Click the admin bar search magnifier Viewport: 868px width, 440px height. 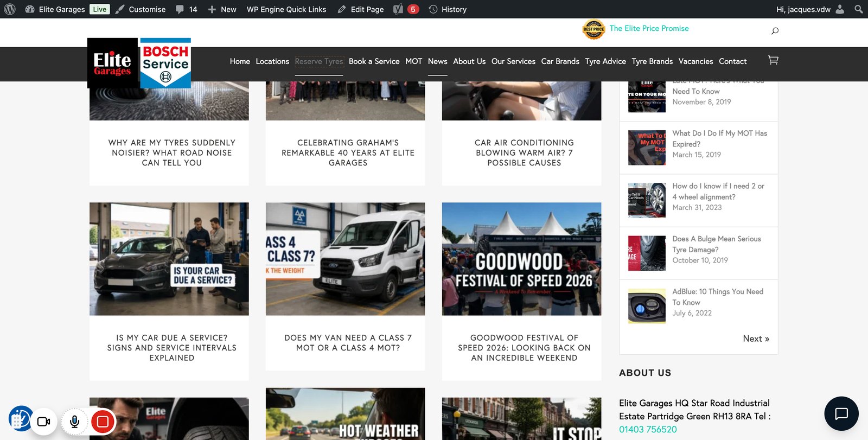click(x=858, y=9)
